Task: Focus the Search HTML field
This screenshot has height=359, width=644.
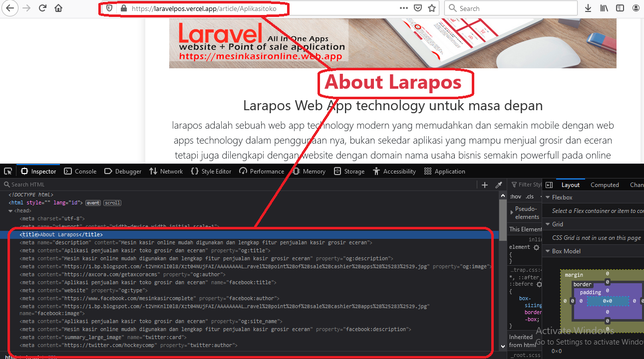Action: [240, 184]
